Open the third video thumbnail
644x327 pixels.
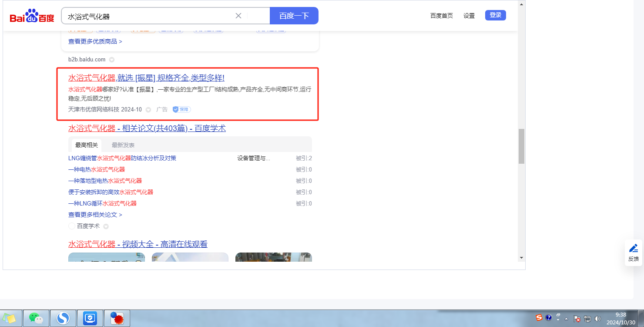[x=274, y=257]
